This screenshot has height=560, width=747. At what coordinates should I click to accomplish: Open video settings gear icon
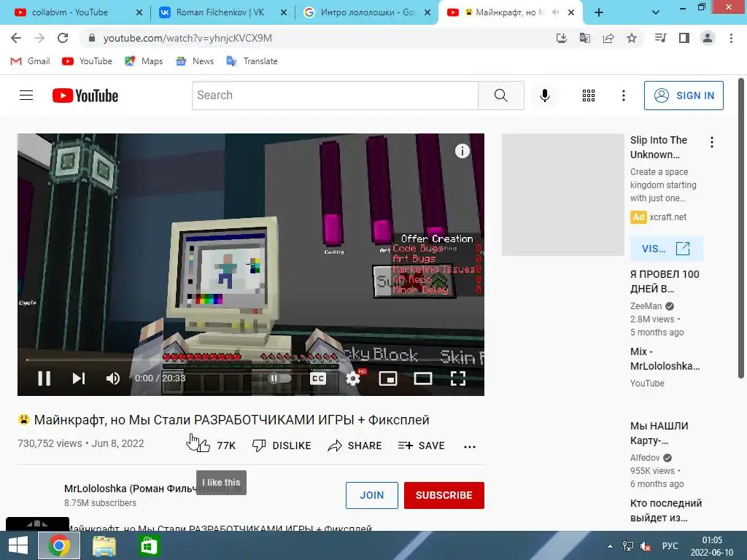[x=353, y=378]
